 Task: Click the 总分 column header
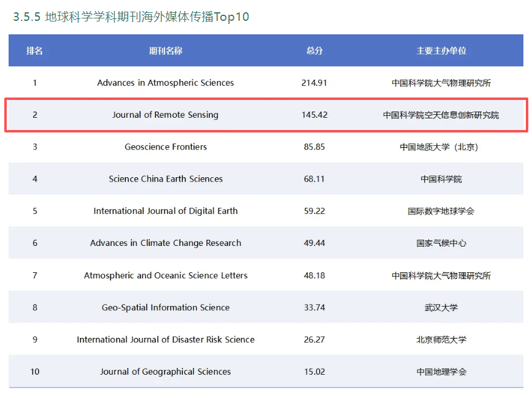coord(314,51)
